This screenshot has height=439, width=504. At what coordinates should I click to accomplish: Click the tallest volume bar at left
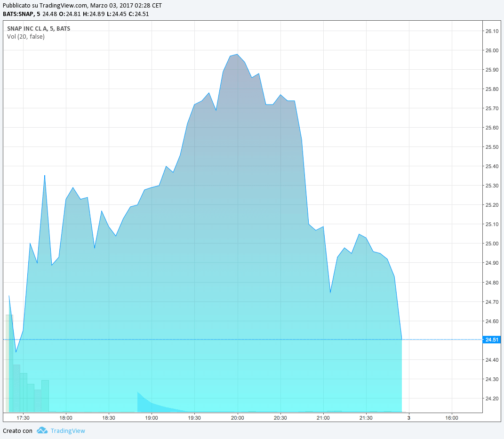click(9, 363)
